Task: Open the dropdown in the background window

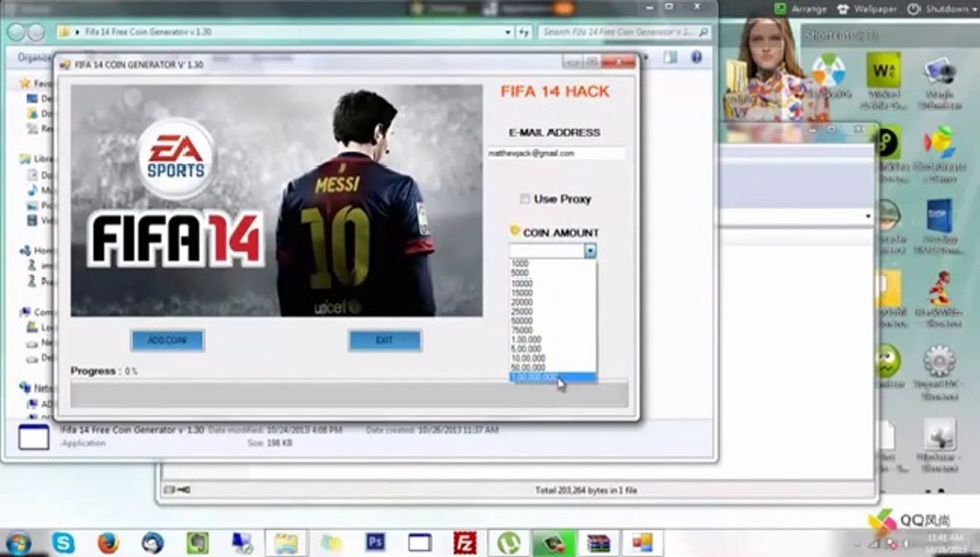Action: [868, 217]
